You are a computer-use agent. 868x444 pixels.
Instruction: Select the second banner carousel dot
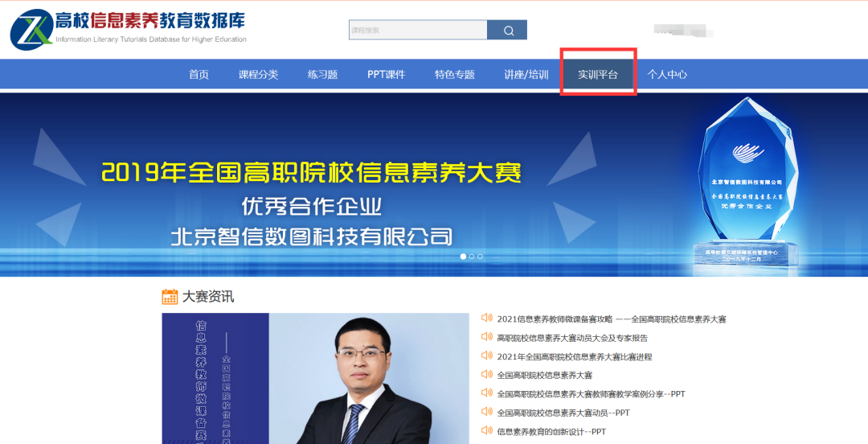472,256
